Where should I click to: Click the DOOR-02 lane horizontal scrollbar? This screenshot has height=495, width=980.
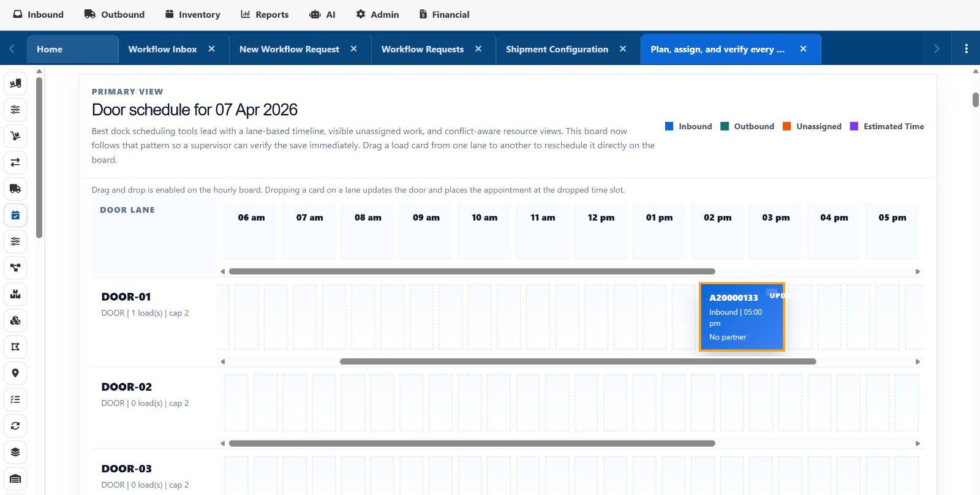pos(472,443)
